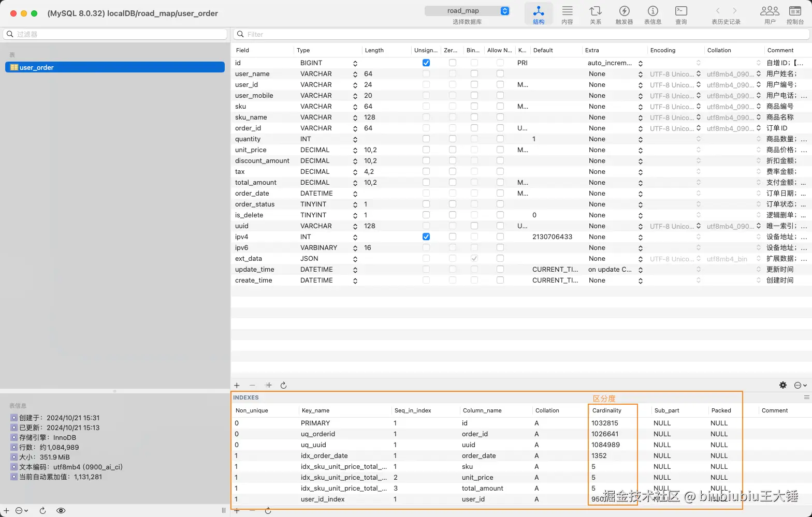
Task: Refresh the field structure list
Action: point(283,385)
